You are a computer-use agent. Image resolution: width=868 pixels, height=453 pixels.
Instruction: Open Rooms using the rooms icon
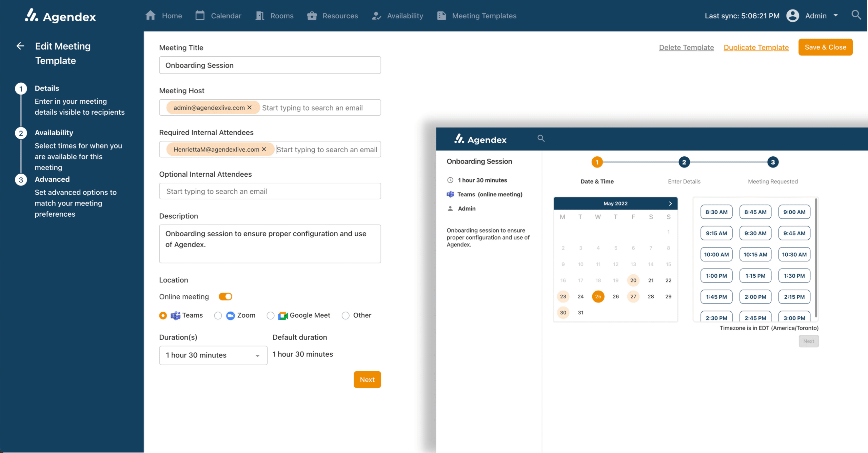click(x=260, y=15)
